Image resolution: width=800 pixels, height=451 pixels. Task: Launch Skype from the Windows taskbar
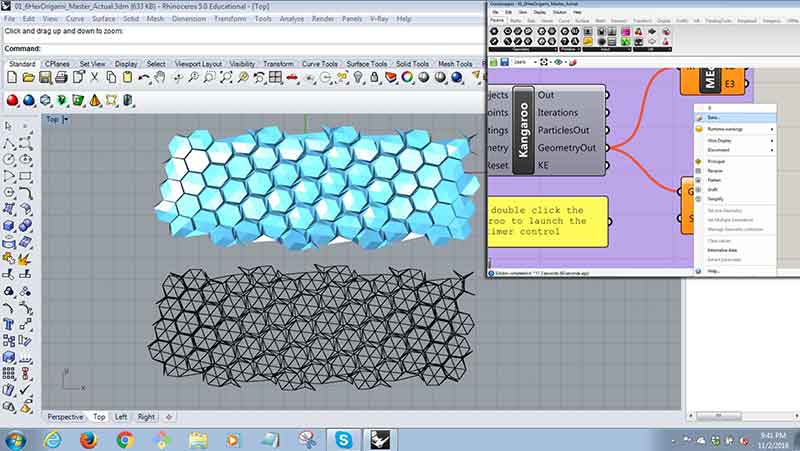click(343, 438)
